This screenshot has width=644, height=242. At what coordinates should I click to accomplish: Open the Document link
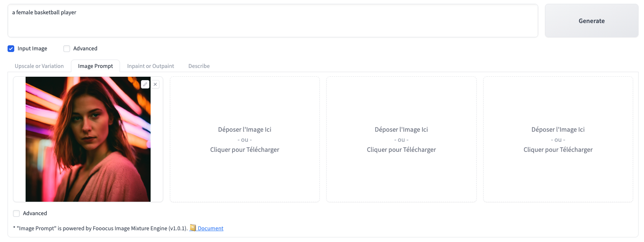pos(210,228)
